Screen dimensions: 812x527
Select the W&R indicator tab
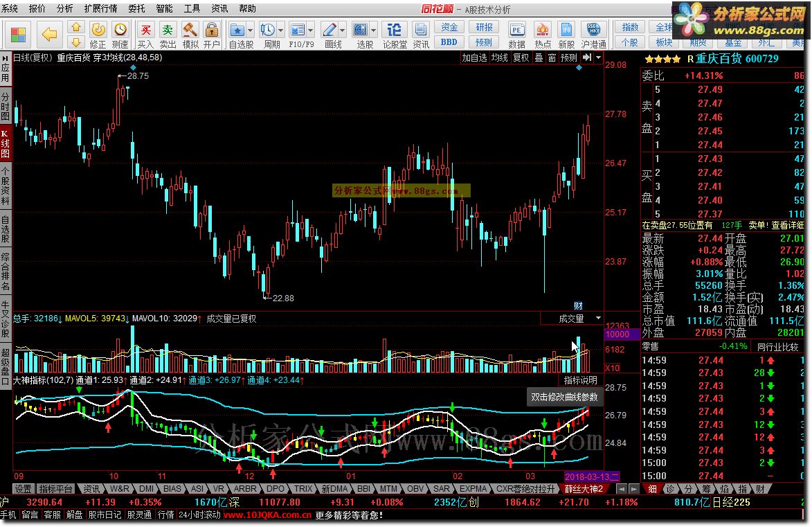click(118, 489)
